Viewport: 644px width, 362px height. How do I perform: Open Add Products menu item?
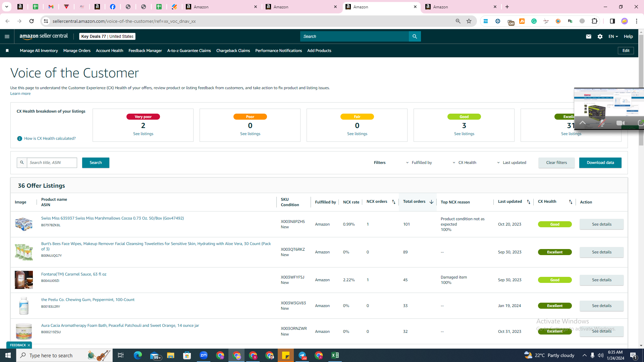[319, 51]
